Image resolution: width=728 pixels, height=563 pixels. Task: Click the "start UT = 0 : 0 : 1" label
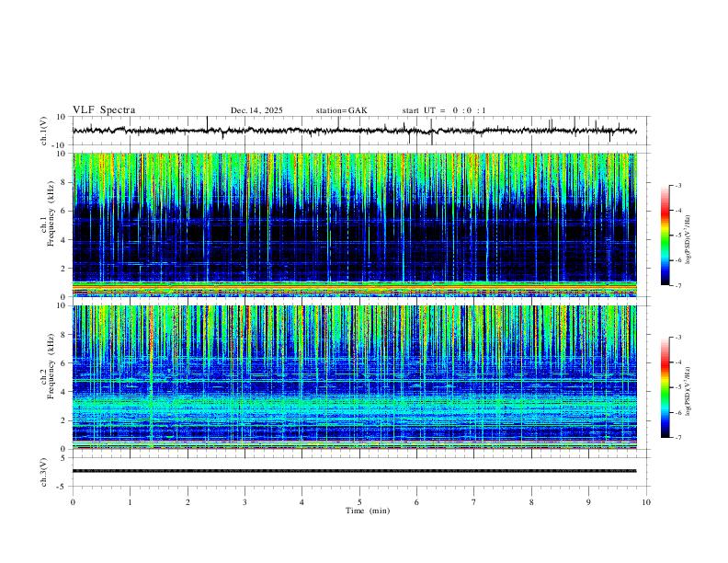[x=444, y=110]
